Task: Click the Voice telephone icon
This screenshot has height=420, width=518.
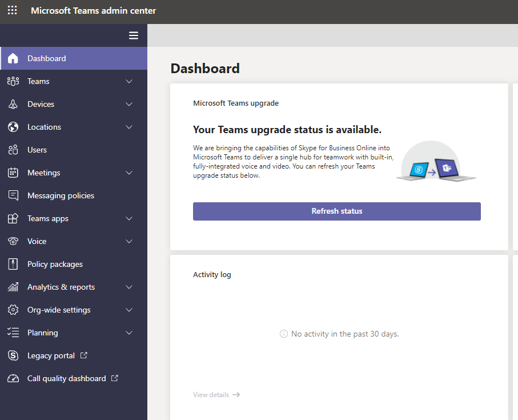Action: point(13,241)
